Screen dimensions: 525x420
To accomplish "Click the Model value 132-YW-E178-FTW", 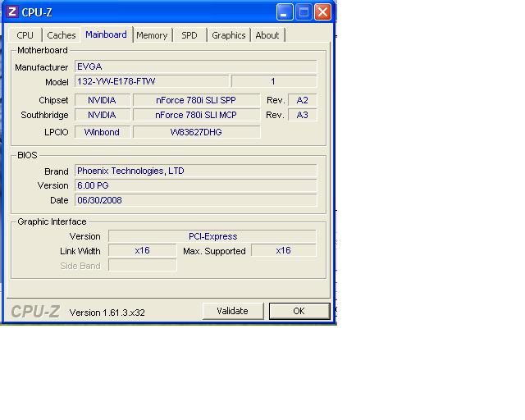I will 152,81.
